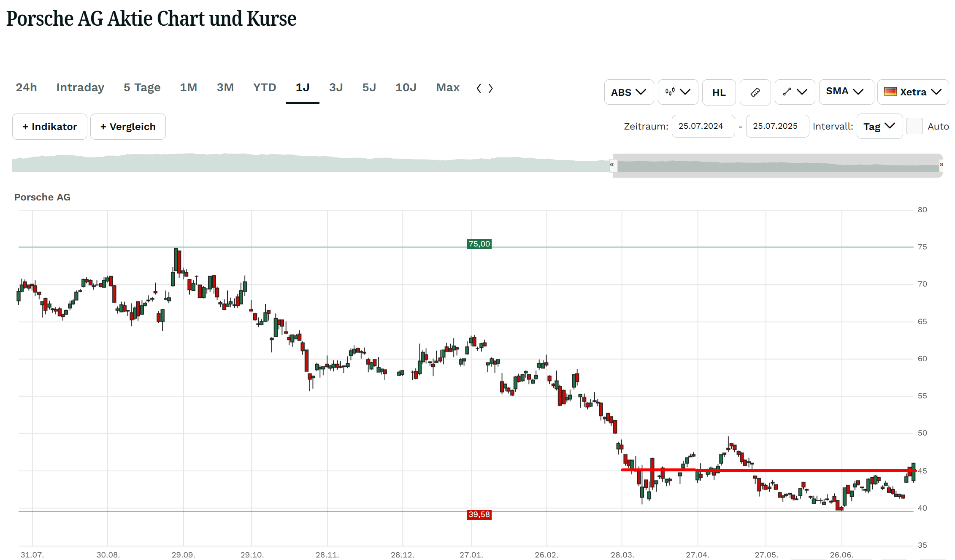Open the Xetra exchange selector
The image size is (955, 560).
click(913, 92)
